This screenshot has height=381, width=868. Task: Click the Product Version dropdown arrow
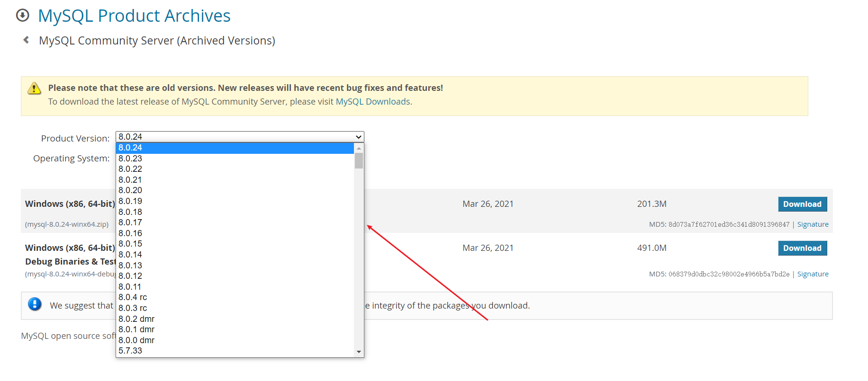click(x=359, y=137)
